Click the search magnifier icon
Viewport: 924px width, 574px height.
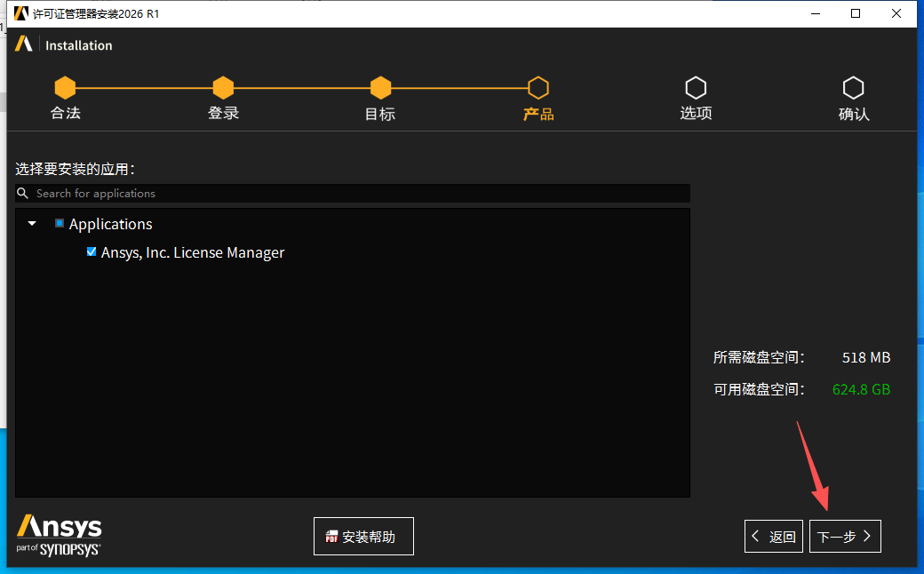(x=22, y=193)
